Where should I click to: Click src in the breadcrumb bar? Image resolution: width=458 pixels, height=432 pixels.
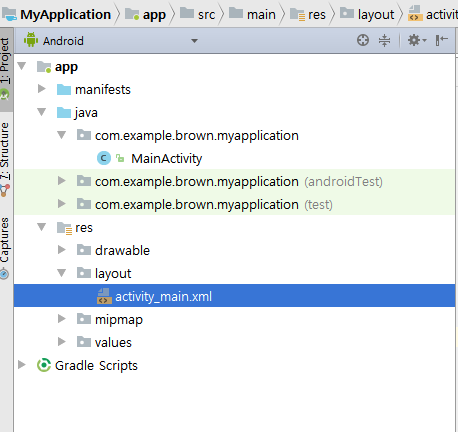[x=197, y=15]
